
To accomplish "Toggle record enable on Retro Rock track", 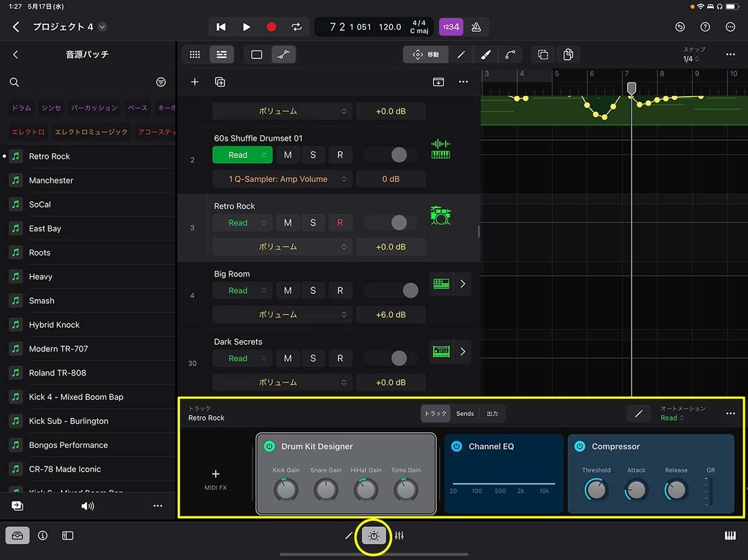I will tap(340, 223).
